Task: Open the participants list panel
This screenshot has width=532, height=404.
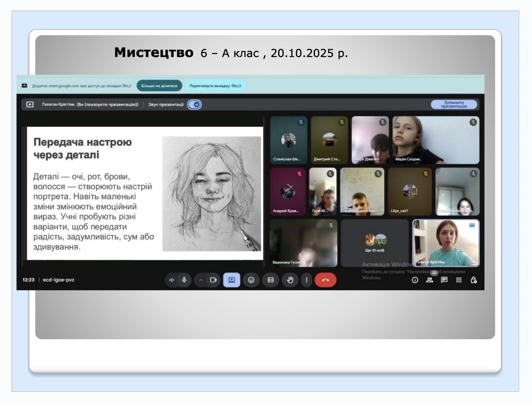Action: (x=430, y=280)
